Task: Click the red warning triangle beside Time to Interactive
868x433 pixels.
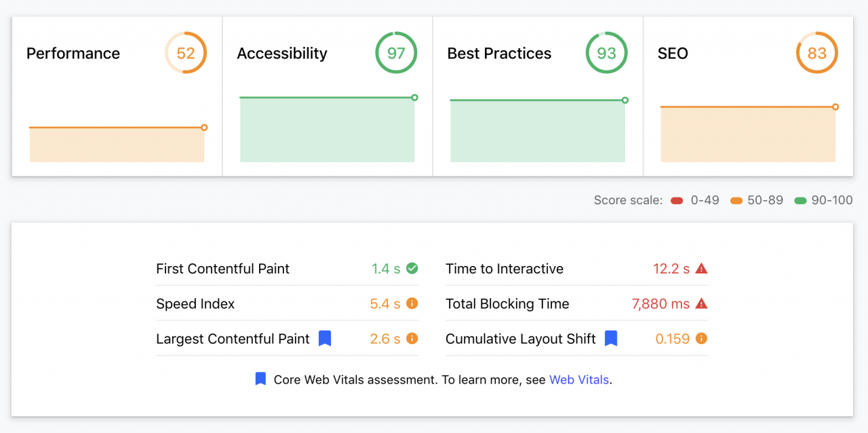Action: point(701,269)
